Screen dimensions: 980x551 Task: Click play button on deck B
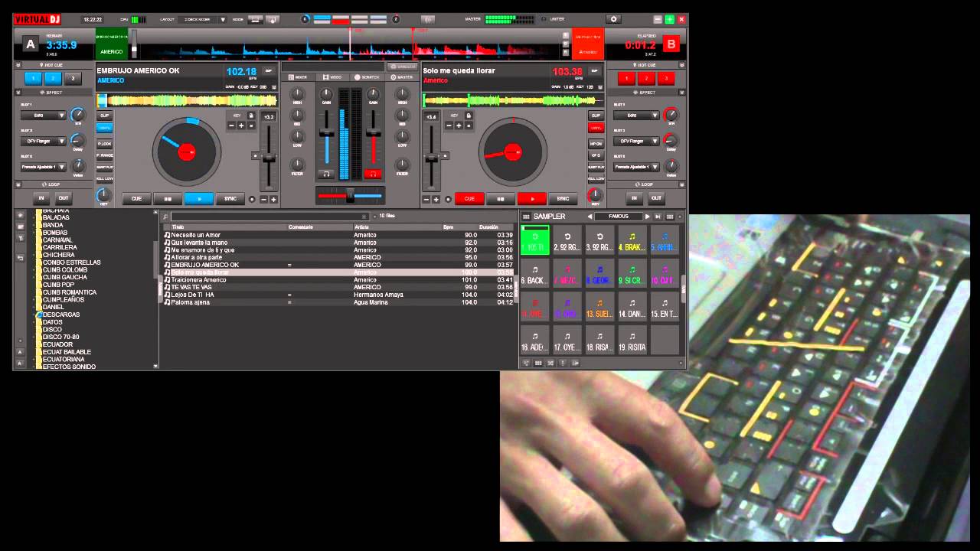(531, 199)
